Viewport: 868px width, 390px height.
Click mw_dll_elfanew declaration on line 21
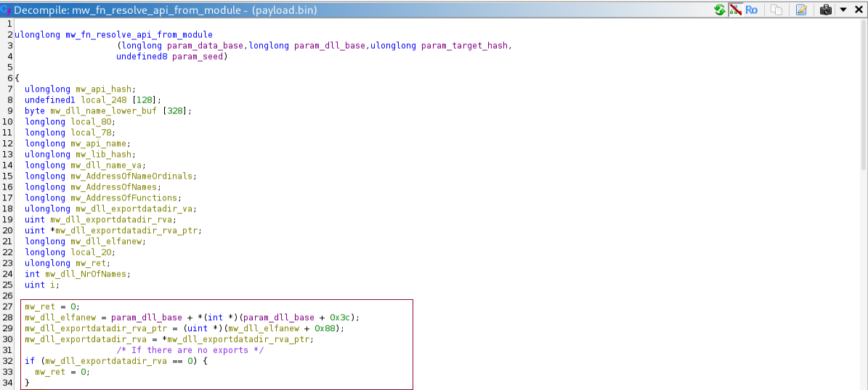tap(106, 241)
